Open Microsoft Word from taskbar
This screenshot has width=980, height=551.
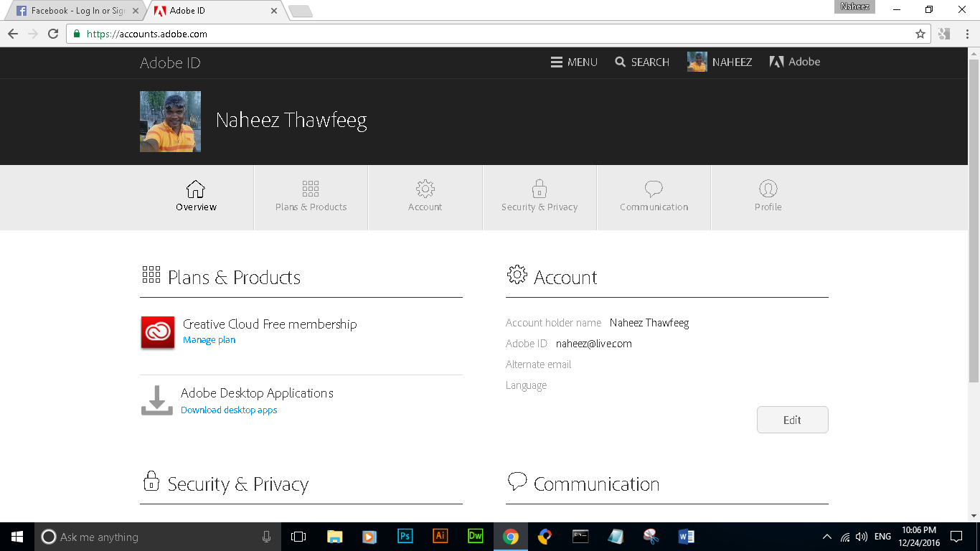pos(686,537)
